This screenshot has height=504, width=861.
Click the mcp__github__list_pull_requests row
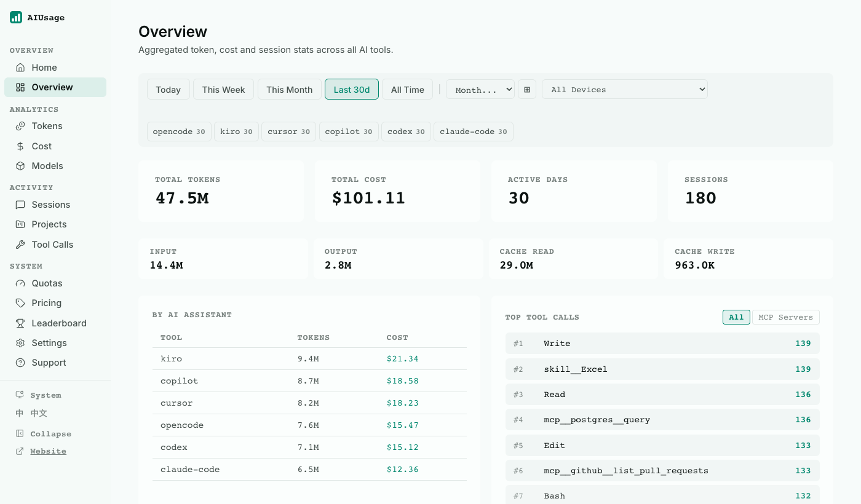pyautogui.click(x=662, y=471)
